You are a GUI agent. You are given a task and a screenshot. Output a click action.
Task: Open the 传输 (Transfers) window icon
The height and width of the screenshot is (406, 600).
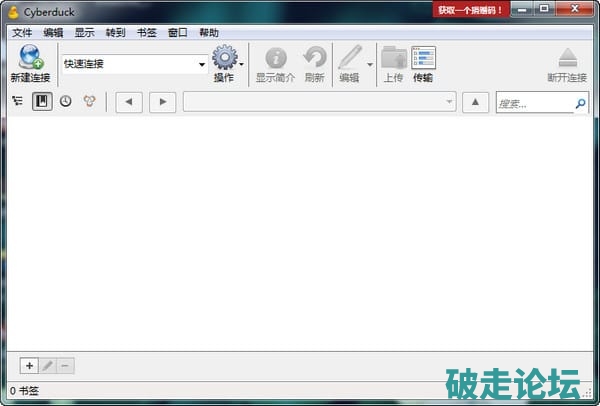(423, 58)
